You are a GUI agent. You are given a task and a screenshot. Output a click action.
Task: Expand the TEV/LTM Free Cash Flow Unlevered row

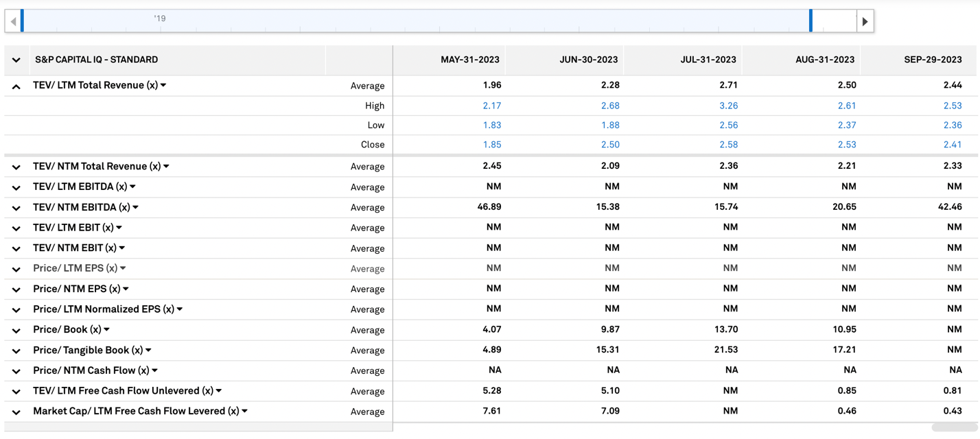point(16,392)
